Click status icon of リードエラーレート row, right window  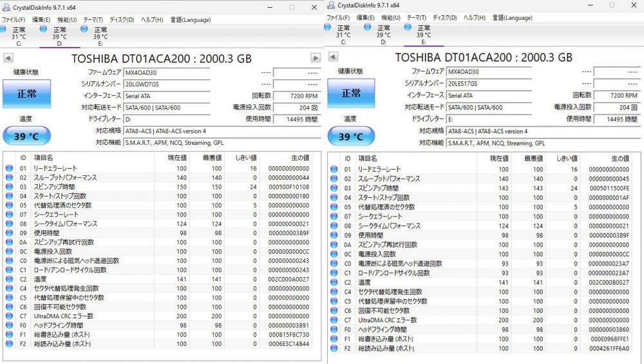(334, 169)
